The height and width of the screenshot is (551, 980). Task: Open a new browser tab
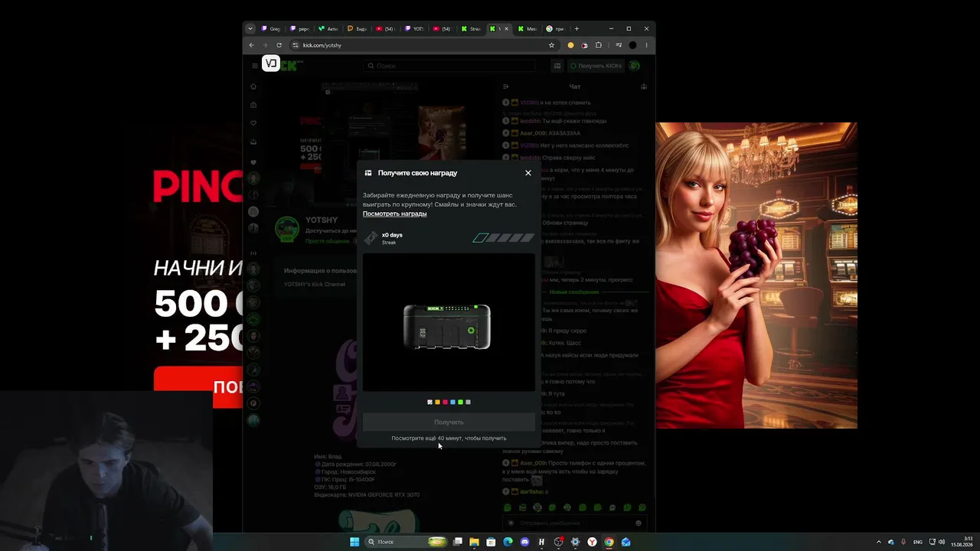[577, 29]
